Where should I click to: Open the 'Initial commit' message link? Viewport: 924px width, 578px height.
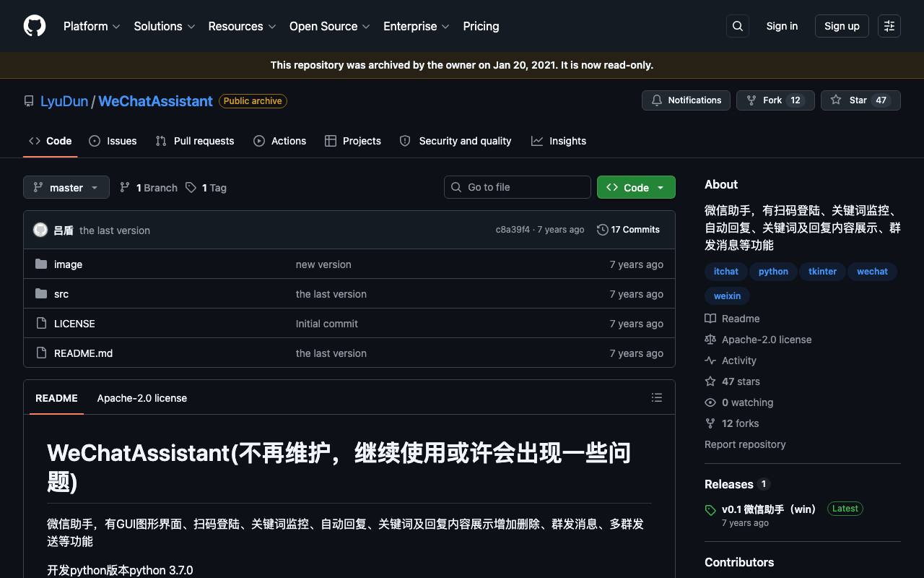click(327, 324)
